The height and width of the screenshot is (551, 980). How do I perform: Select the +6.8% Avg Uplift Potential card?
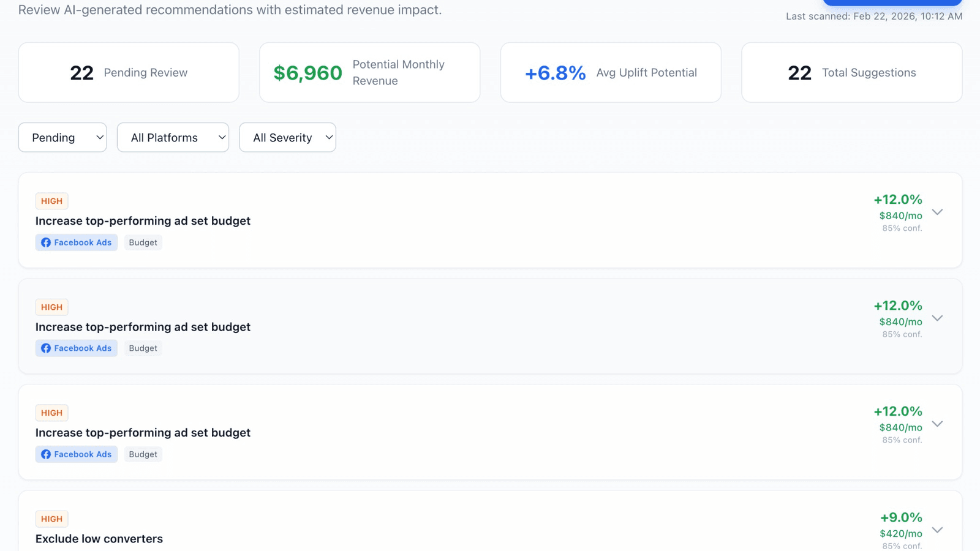[x=611, y=72]
